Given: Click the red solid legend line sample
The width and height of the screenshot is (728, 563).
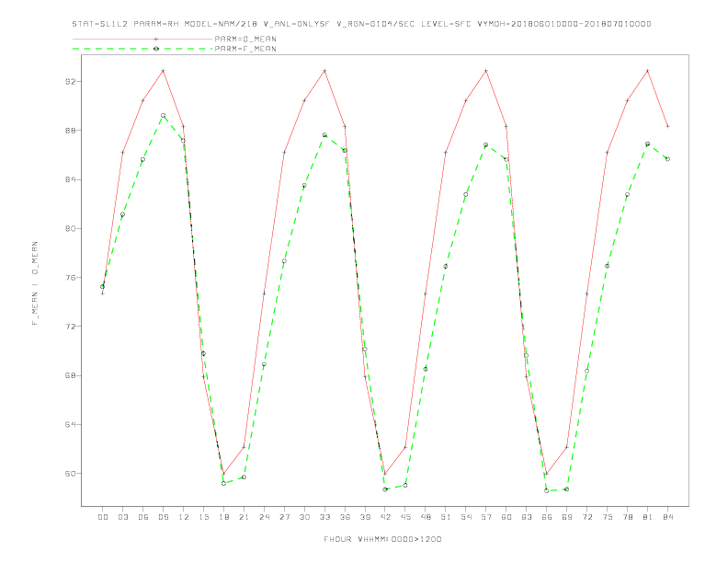Looking at the screenshot, I should (x=142, y=39).
